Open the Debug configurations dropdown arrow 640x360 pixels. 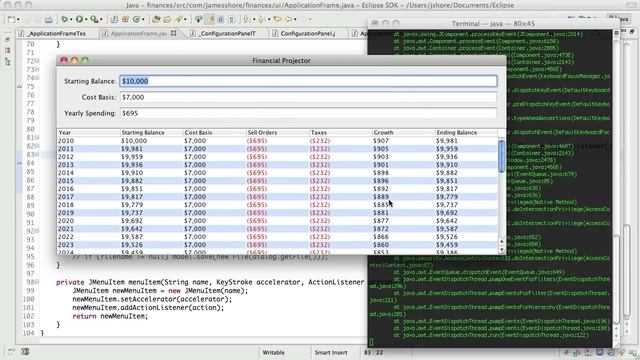click(71, 19)
